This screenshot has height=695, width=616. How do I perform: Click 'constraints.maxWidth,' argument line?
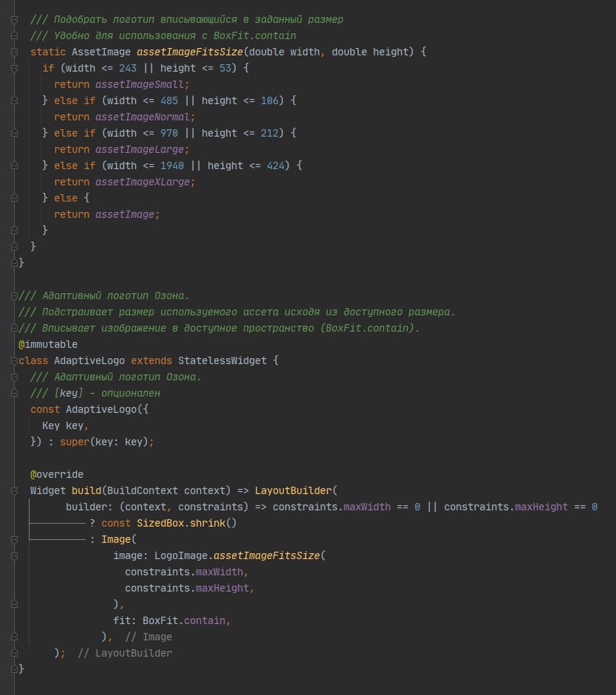coord(187,572)
